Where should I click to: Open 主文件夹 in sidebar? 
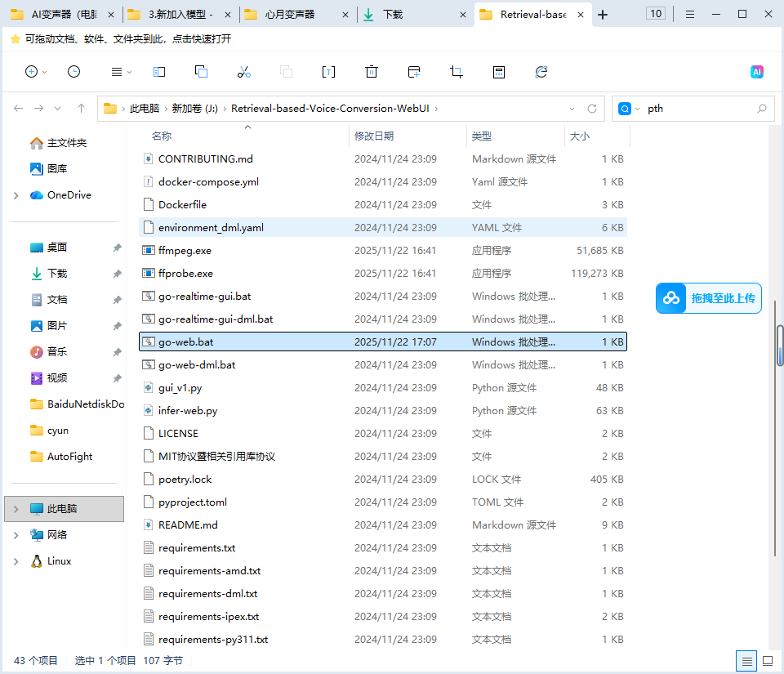click(59, 143)
